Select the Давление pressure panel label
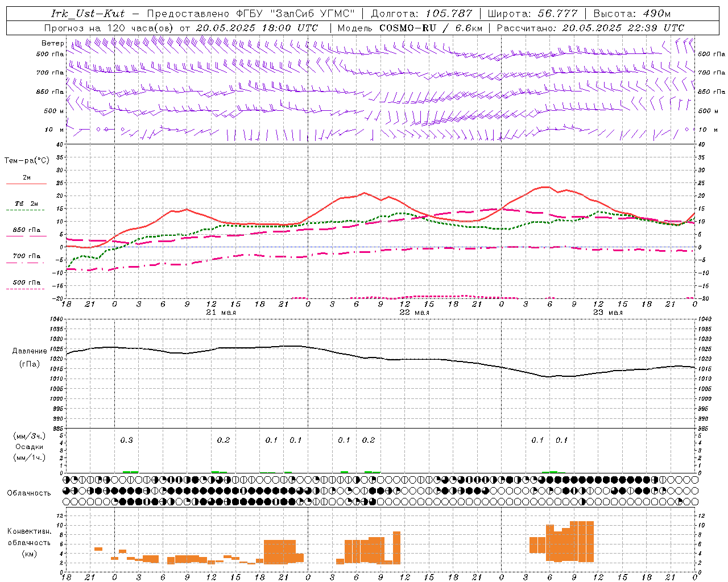The image size is (728, 582). [30, 351]
